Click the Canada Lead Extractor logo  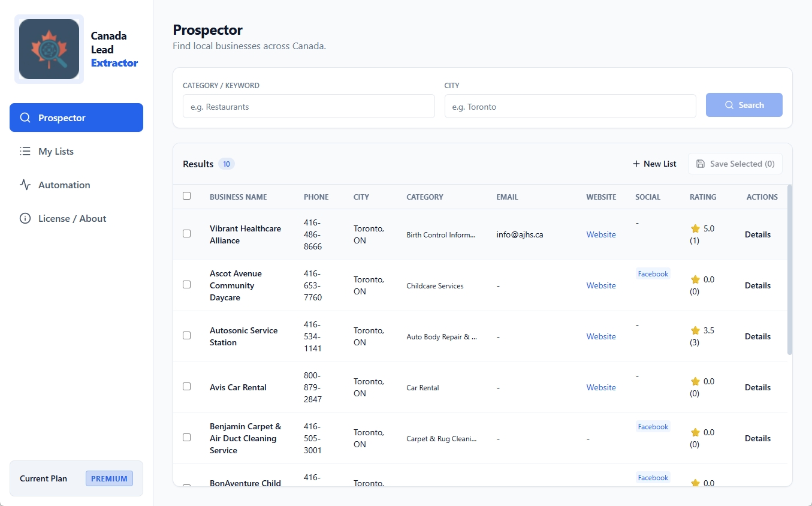(49, 48)
